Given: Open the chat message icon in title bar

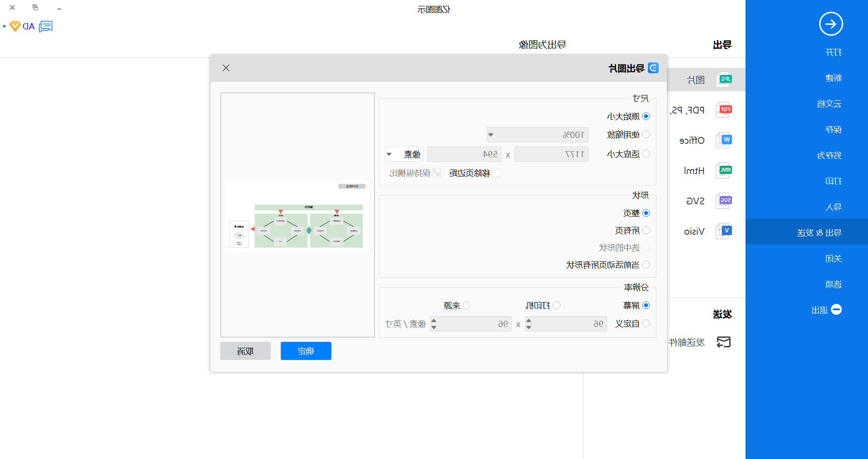Looking at the screenshot, I should [46, 26].
